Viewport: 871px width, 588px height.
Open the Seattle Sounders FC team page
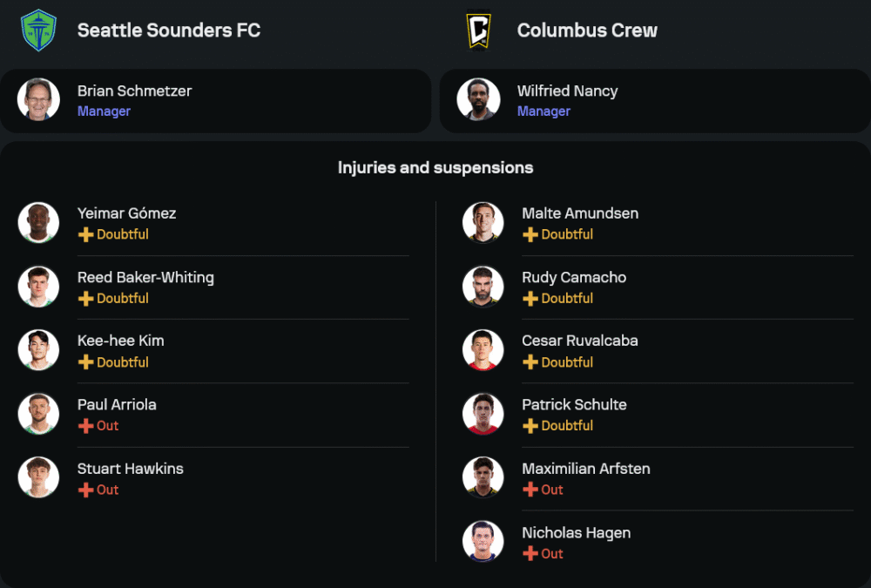[168, 30]
